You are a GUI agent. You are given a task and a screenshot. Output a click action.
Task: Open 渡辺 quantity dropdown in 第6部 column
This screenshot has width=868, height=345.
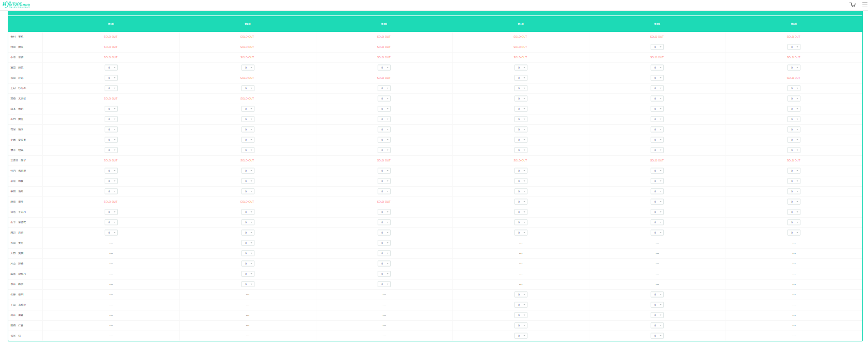(x=794, y=233)
